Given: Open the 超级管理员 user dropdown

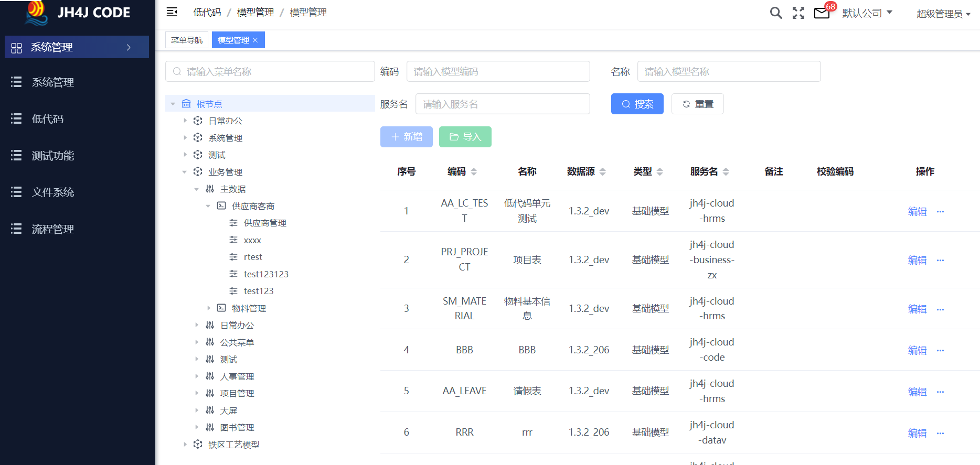Looking at the screenshot, I should pos(943,14).
